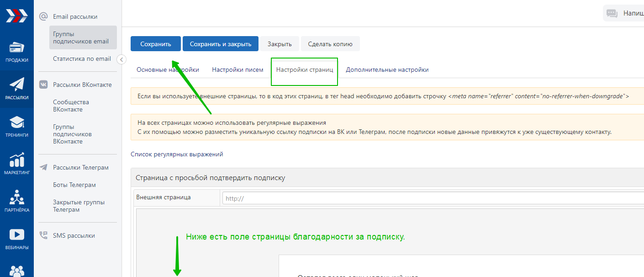Click Сделать копию button
This screenshot has height=277, width=644.
coord(330,44)
